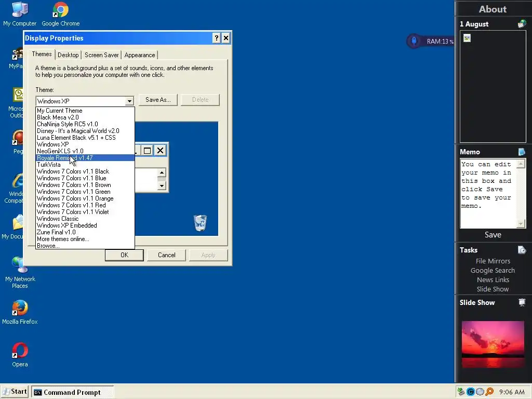Confirm with the OK button
The image size is (532, 399).
point(124,255)
